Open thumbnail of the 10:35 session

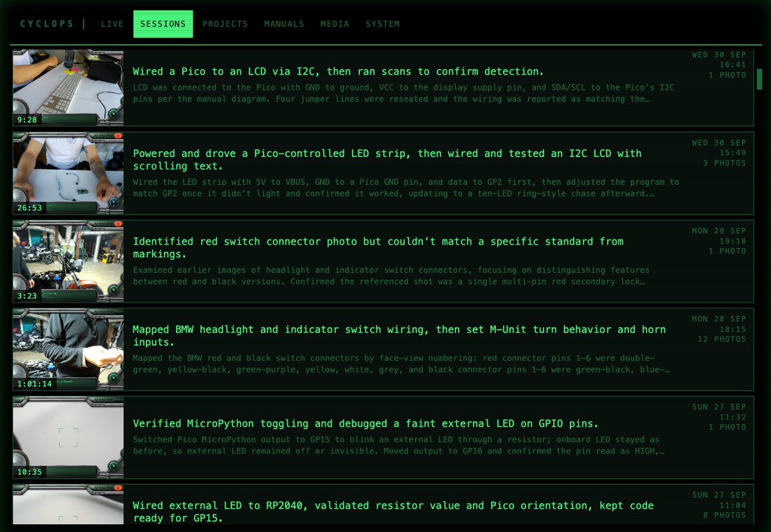tap(68, 438)
